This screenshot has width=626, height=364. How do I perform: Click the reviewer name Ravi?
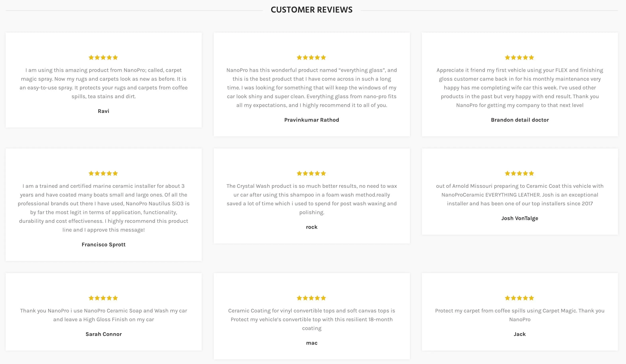(103, 111)
